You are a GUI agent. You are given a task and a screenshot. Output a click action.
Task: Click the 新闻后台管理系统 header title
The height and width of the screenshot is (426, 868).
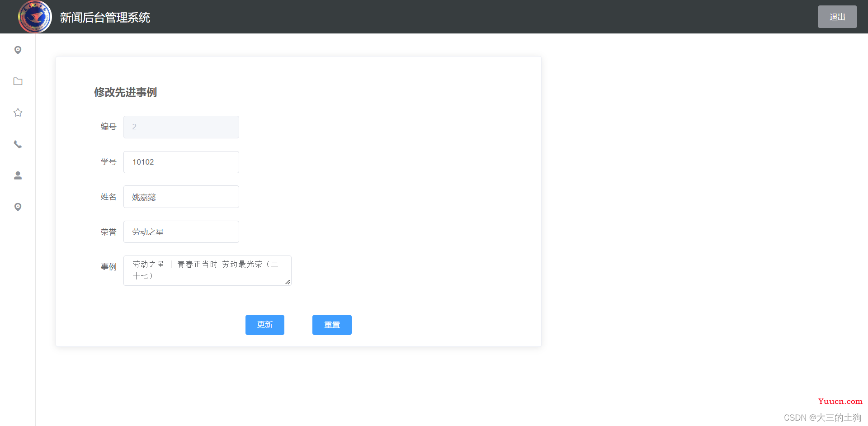click(105, 17)
